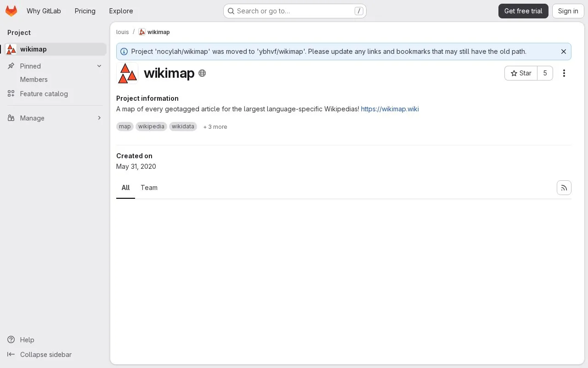
Task: Click the search magnifier icon
Action: tap(231, 11)
